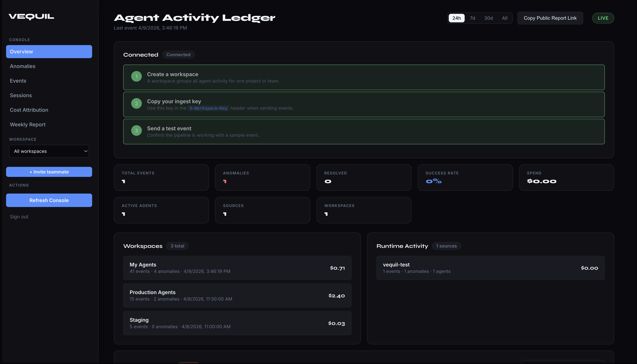The width and height of the screenshot is (637, 364).
Task: Click the step 1 circle icon
Action: coord(136,77)
